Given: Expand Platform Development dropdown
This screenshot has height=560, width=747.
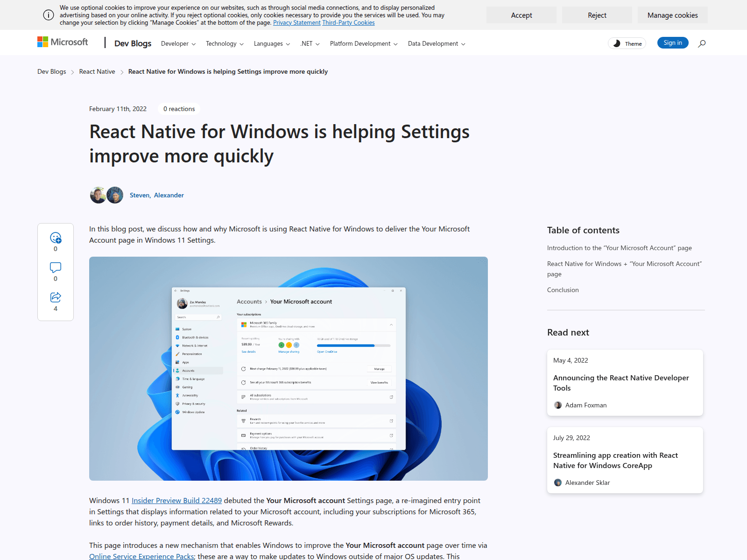Looking at the screenshot, I should click(x=364, y=44).
